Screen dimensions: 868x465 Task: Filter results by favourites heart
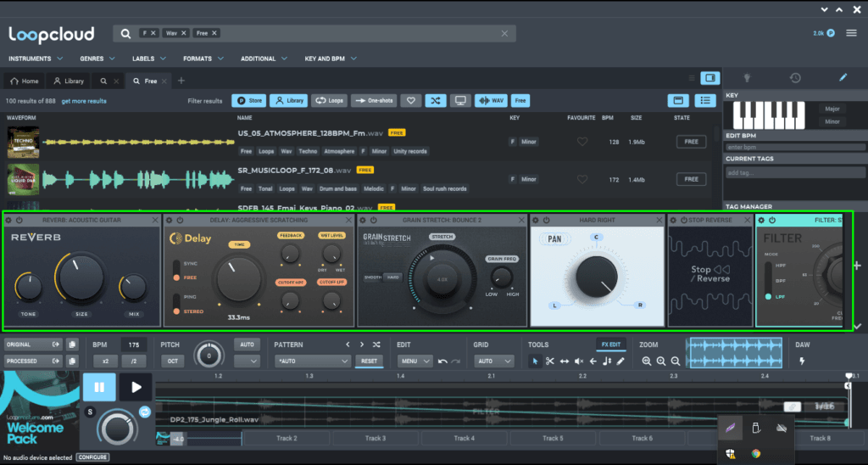pos(411,100)
